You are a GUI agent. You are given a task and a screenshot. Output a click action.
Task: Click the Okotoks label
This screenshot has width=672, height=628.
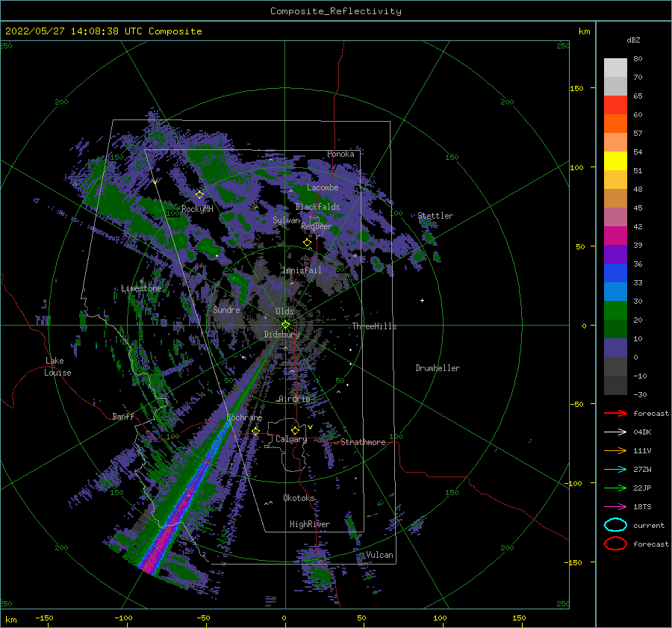pyautogui.click(x=299, y=498)
